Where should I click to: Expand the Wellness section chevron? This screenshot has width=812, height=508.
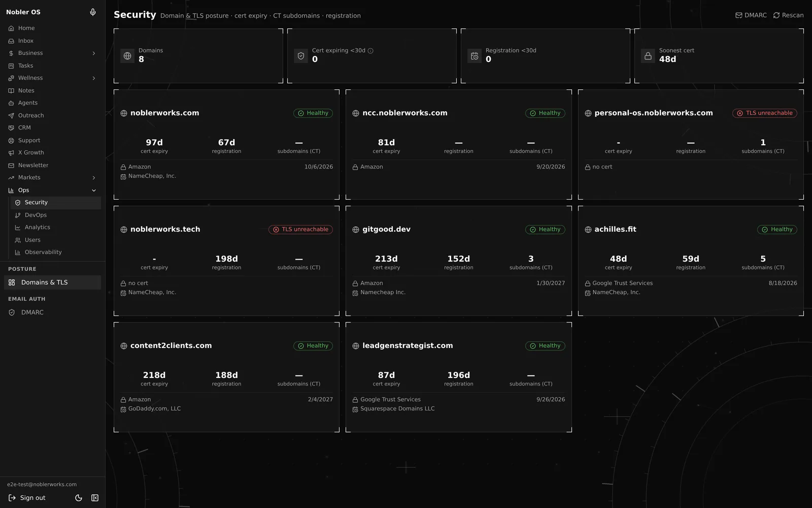coord(94,78)
